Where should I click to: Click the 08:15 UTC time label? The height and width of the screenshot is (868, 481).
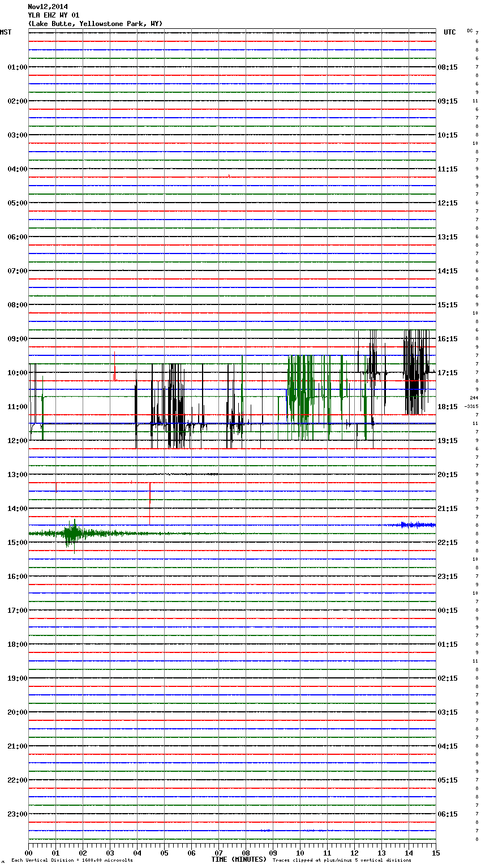coord(448,67)
